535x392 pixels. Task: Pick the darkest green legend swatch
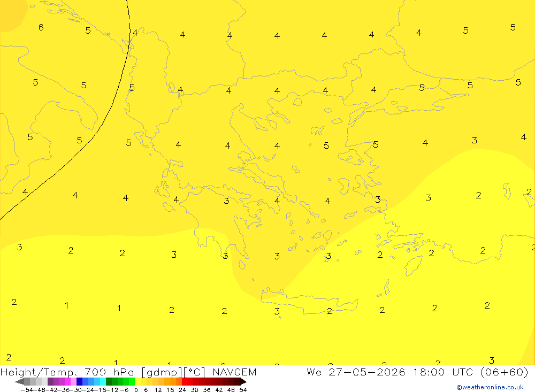[x=109, y=381]
